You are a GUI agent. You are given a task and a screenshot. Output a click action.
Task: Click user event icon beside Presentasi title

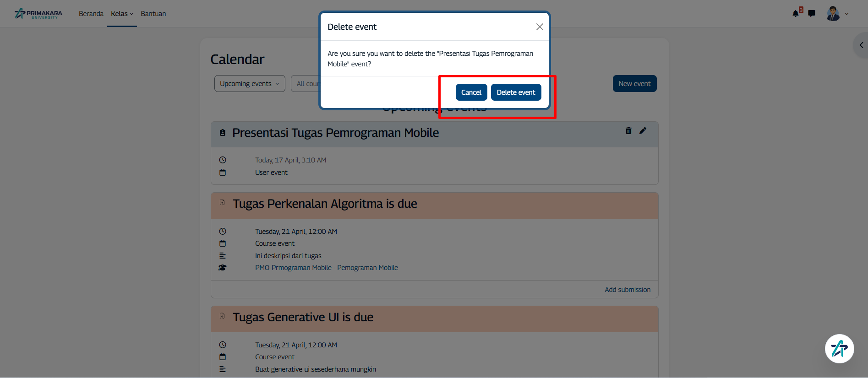(223, 133)
